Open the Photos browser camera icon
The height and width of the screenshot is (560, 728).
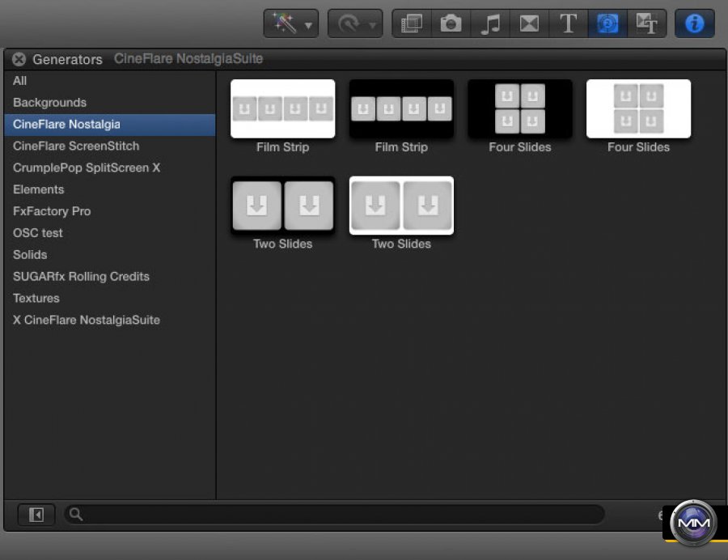(x=450, y=24)
